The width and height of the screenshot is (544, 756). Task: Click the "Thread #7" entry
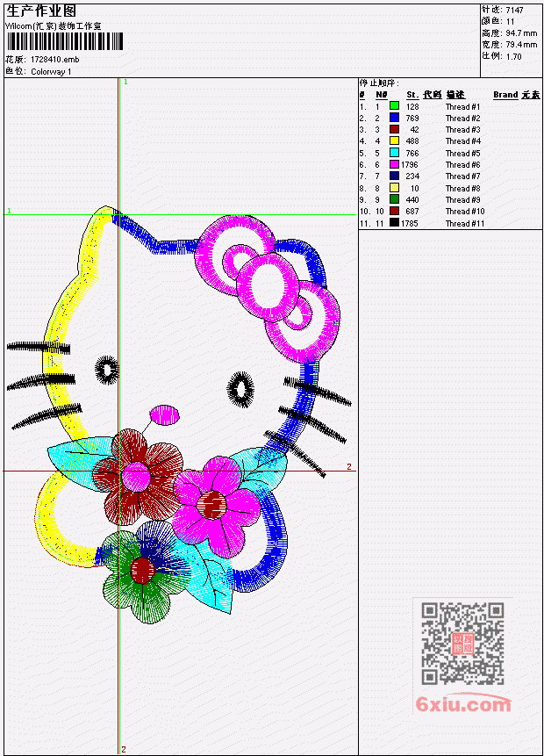point(462,176)
